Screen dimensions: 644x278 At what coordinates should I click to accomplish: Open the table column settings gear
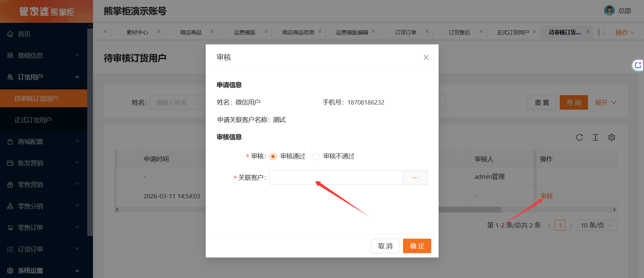(x=611, y=137)
